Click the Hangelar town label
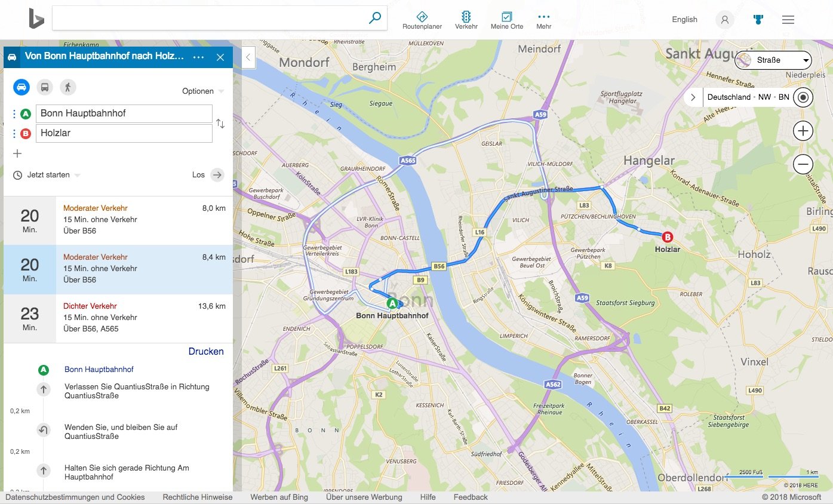The width and height of the screenshot is (833, 504). point(648,160)
